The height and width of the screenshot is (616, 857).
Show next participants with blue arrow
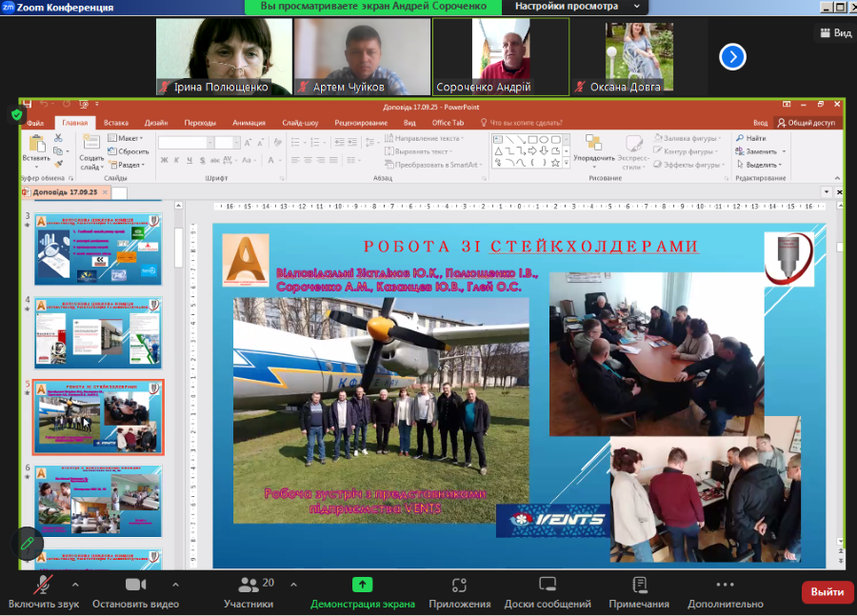pyautogui.click(x=732, y=57)
